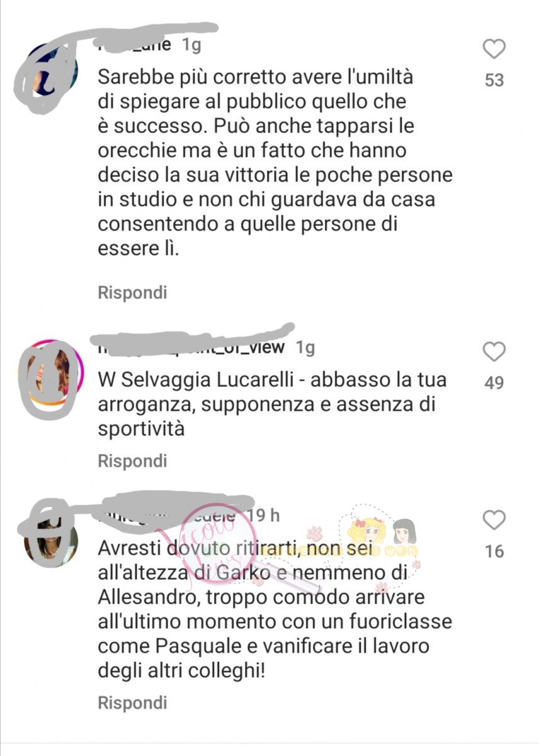Screen dimensions: 539x756
Task: Select the comment text about 'arroganza, supponenza'
Action: point(272,404)
